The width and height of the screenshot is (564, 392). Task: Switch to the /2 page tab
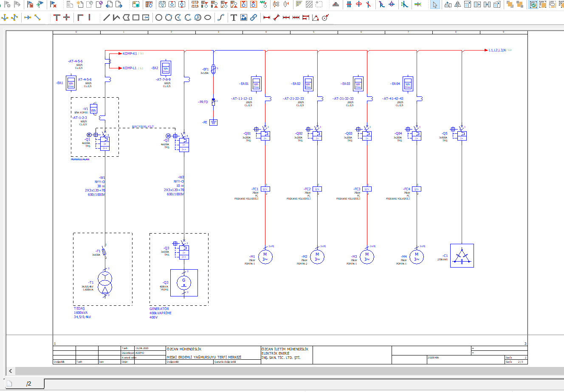(28, 384)
